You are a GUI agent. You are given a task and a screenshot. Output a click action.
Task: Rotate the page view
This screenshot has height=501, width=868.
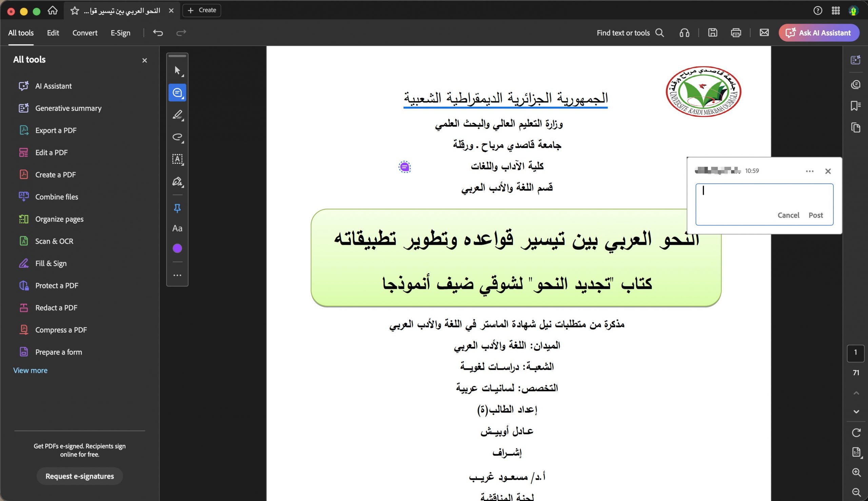pyautogui.click(x=856, y=433)
